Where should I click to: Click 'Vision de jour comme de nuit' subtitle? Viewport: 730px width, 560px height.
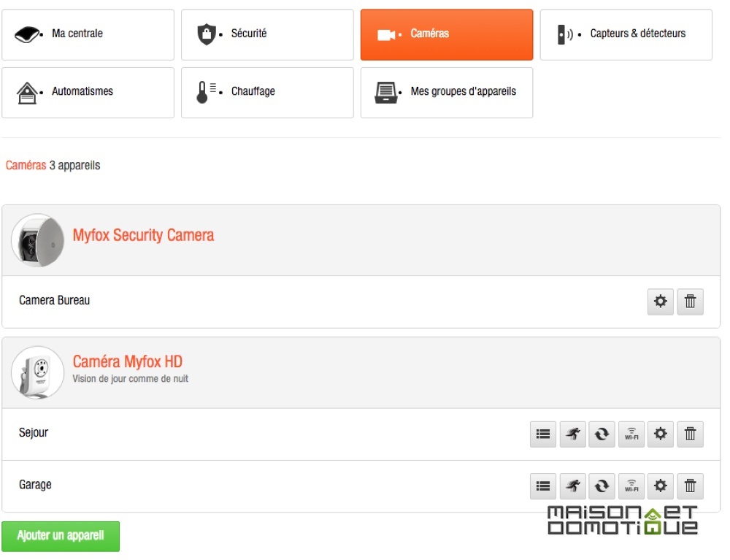(x=131, y=379)
